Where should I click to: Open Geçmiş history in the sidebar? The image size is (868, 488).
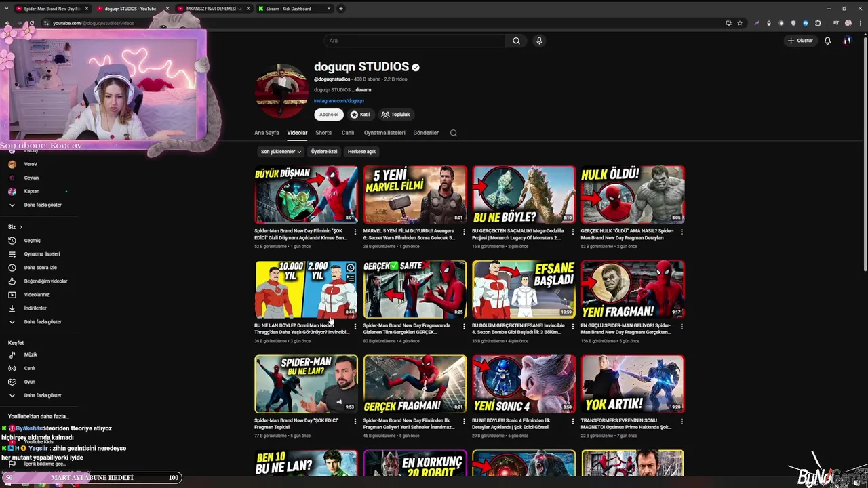point(33,241)
